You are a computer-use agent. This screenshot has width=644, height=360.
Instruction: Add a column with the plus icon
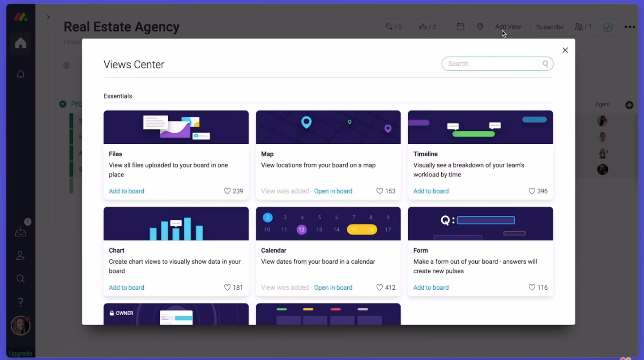pyautogui.click(x=629, y=105)
